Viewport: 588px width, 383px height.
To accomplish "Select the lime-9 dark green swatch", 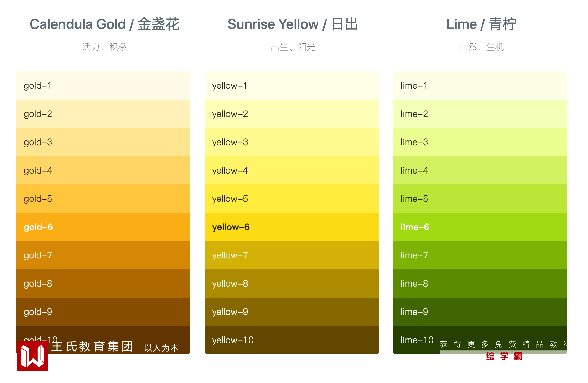I will [x=480, y=312].
